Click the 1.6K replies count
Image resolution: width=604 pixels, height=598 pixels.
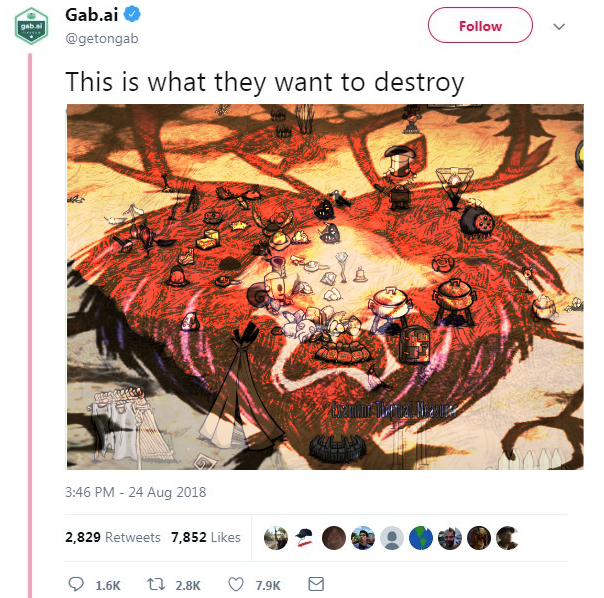click(x=108, y=585)
